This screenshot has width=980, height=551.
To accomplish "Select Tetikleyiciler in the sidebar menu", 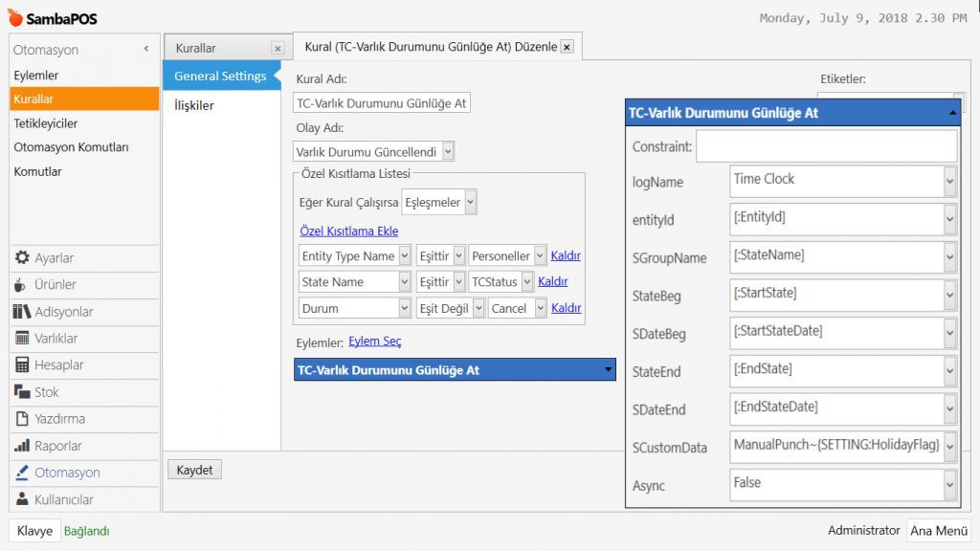I will [x=46, y=123].
